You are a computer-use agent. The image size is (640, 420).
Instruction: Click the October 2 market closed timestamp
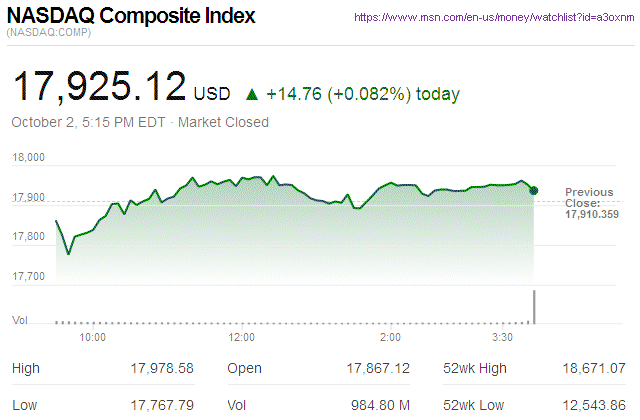(140, 123)
